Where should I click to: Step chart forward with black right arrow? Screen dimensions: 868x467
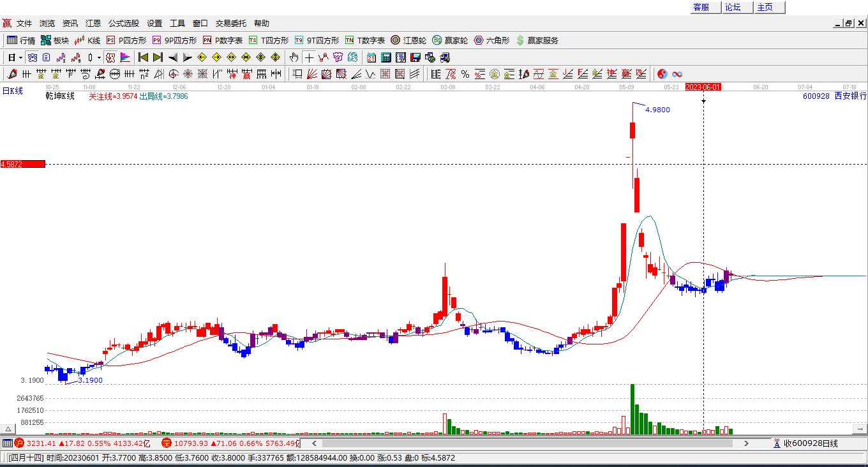(188, 57)
